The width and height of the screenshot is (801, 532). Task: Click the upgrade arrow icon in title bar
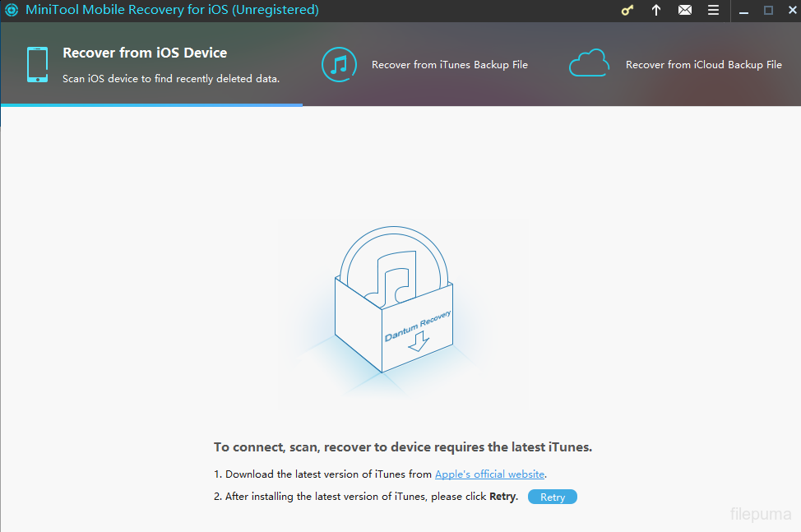click(x=656, y=11)
